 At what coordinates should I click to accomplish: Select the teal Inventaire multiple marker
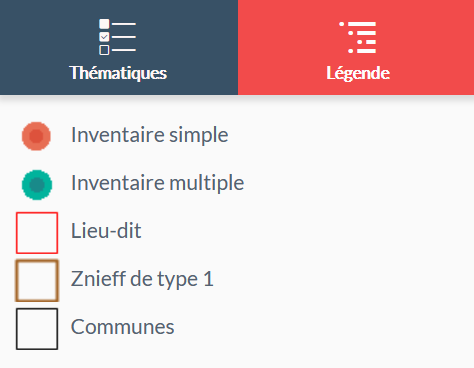click(37, 185)
